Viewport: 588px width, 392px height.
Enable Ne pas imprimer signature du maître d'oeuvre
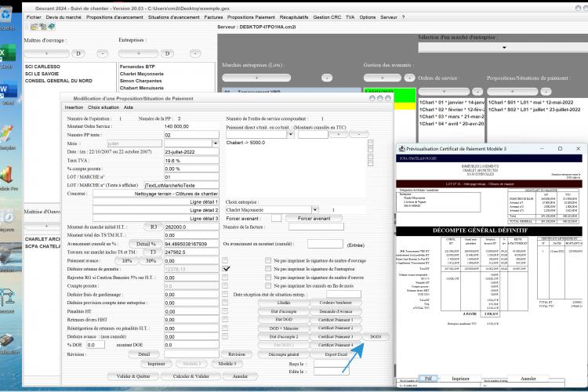pyautogui.click(x=268, y=278)
